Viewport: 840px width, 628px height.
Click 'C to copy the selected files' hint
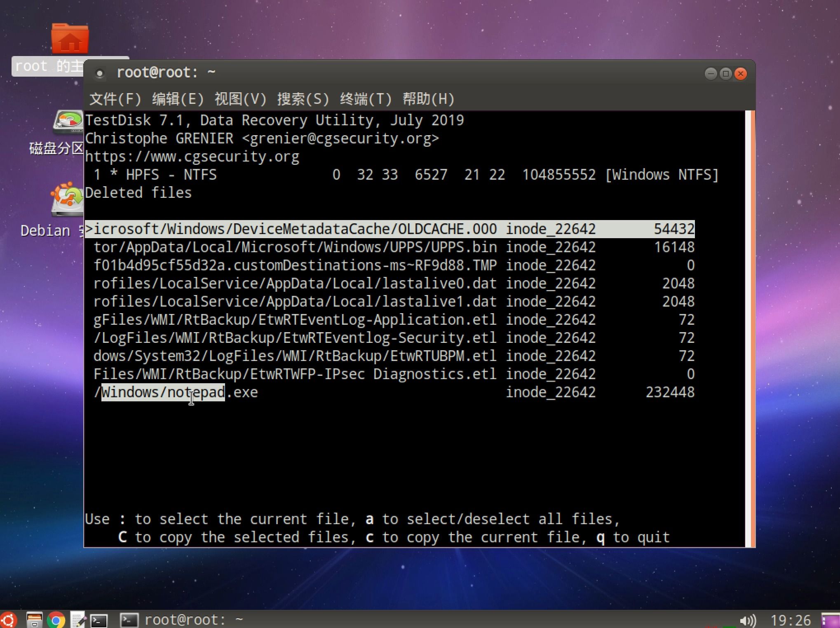[237, 537]
